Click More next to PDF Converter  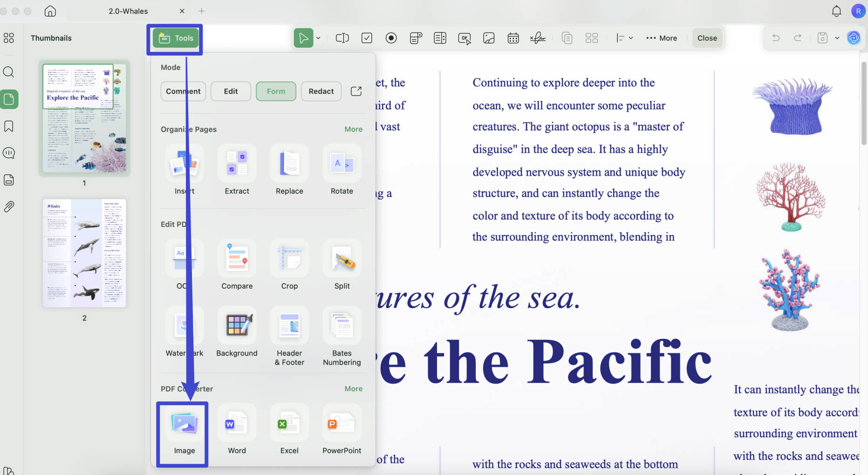(x=354, y=389)
